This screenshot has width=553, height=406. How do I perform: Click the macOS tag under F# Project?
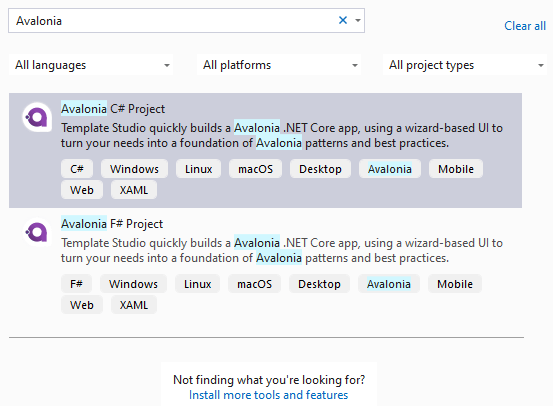pos(254,284)
